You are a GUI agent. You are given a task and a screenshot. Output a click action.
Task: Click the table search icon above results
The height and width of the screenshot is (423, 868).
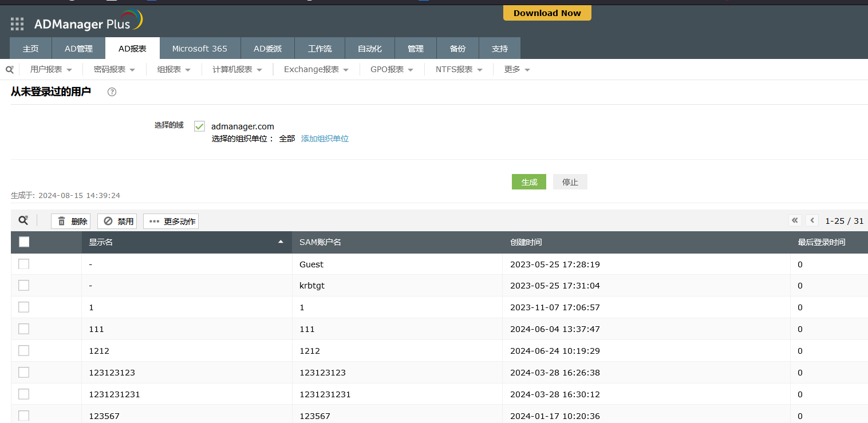[x=23, y=220]
